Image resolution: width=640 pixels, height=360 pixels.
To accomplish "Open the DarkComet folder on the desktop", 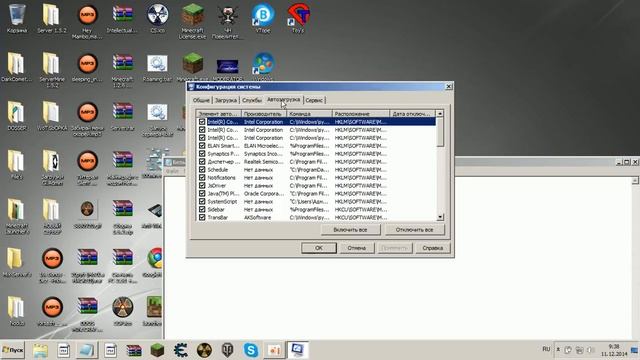I will [16, 67].
